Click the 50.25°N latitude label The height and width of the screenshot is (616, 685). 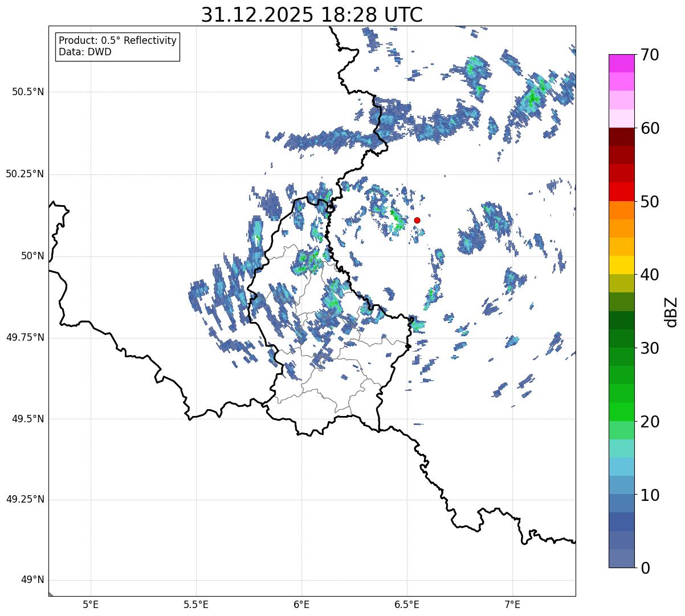pyautogui.click(x=25, y=174)
